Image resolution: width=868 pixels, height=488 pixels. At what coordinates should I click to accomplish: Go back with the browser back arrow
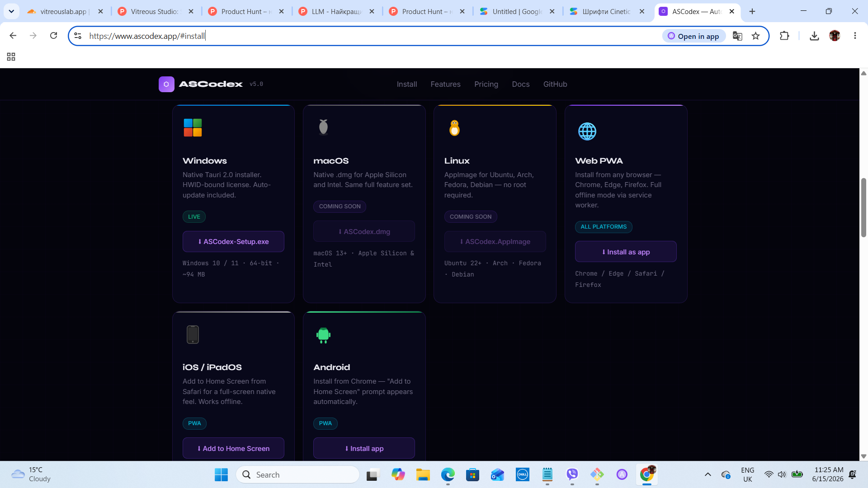13,36
